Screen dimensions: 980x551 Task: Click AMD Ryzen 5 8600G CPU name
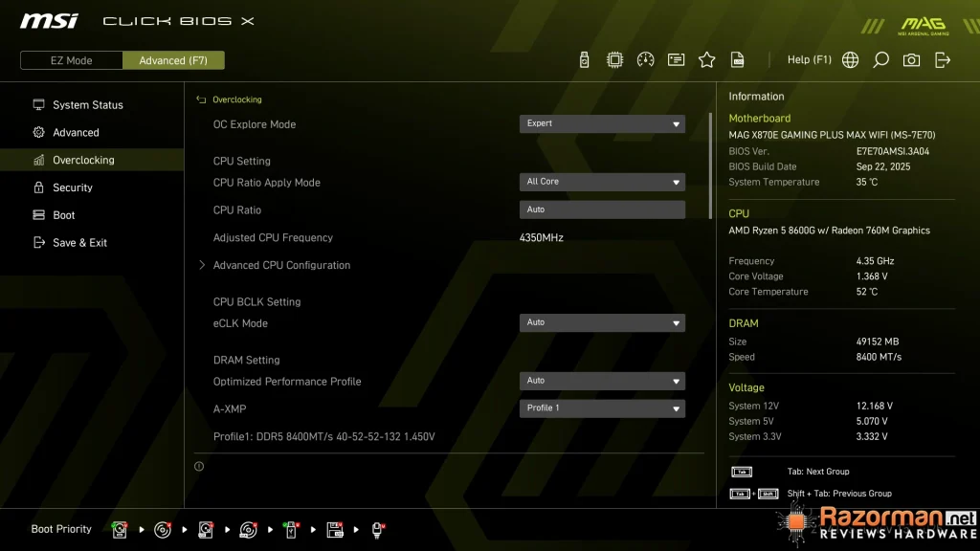(x=829, y=231)
